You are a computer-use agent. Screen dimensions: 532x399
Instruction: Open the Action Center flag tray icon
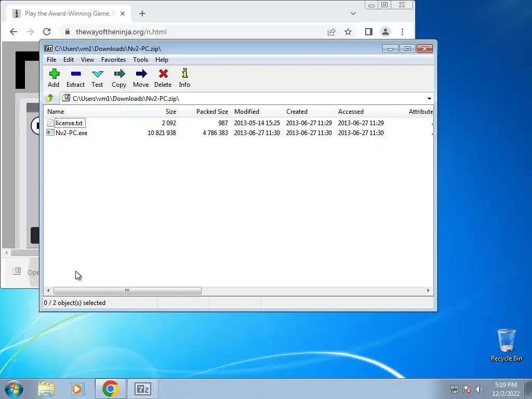pos(467,389)
